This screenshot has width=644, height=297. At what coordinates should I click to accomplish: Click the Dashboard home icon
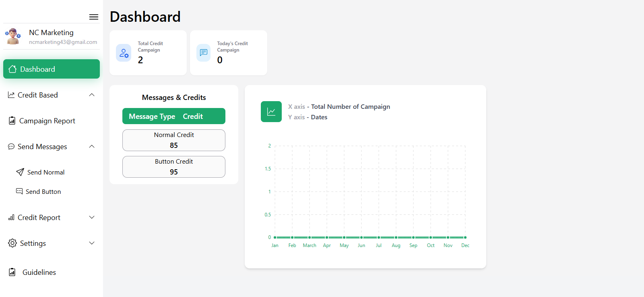tap(12, 69)
